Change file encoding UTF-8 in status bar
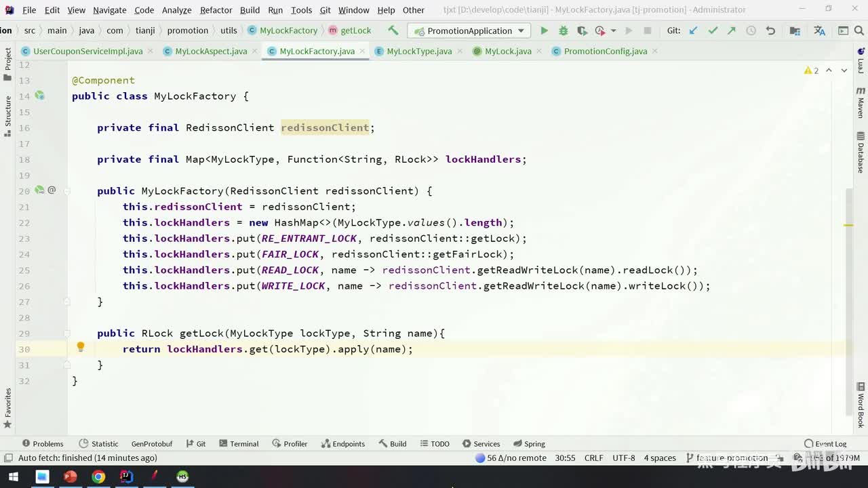The width and height of the screenshot is (868, 488). 624,458
